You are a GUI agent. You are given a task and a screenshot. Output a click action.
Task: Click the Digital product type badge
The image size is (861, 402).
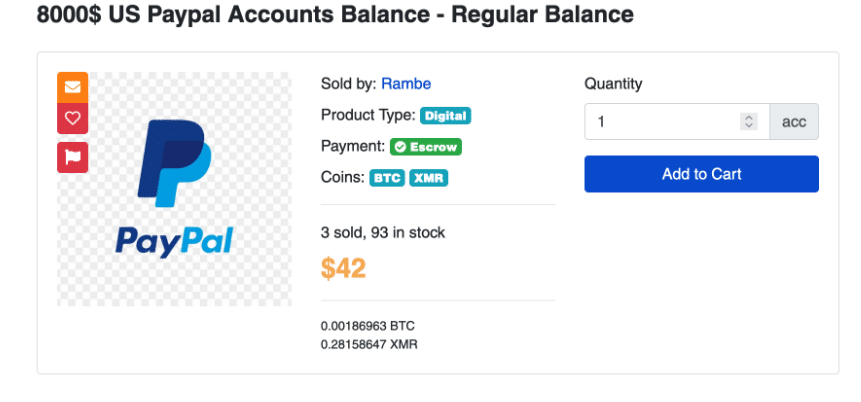pos(445,115)
